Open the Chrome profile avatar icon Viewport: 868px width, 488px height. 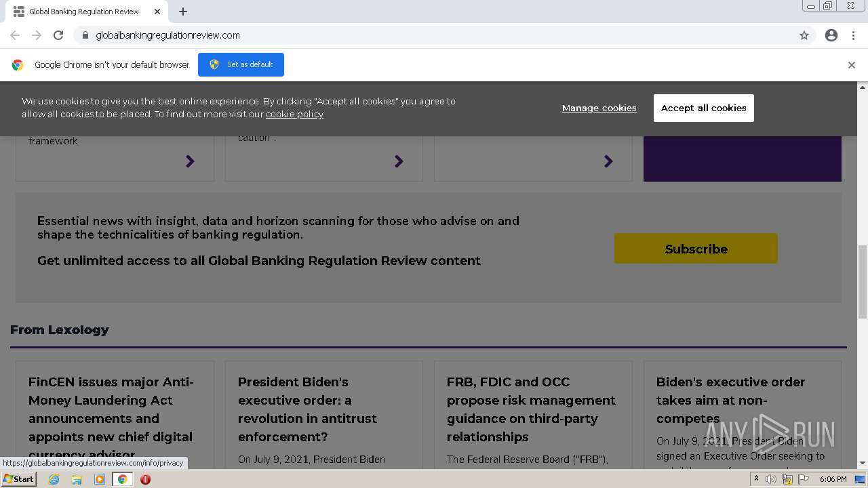[x=831, y=35]
